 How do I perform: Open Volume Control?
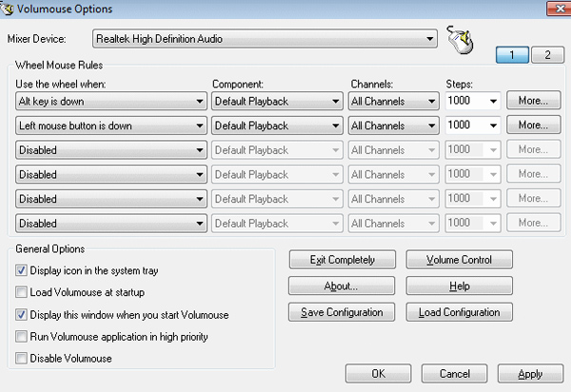point(460,260)
